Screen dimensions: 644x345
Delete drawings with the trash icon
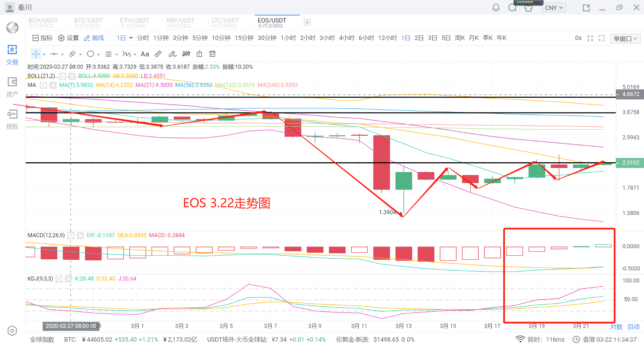(x=212, y=54)
